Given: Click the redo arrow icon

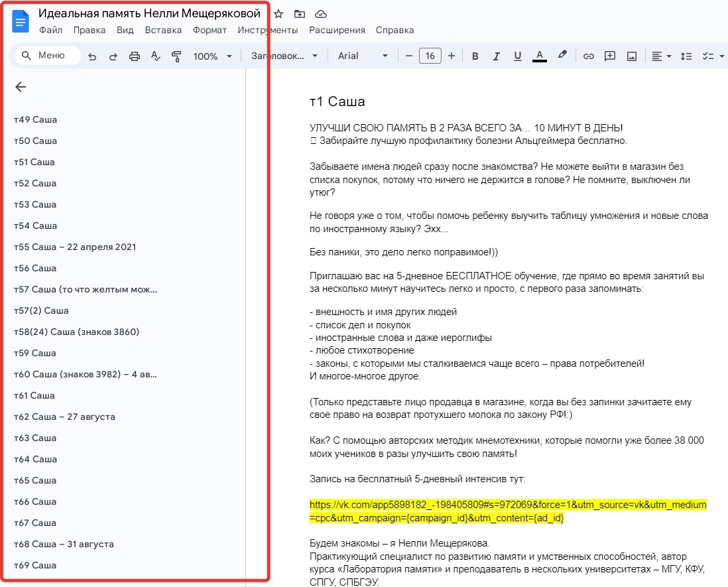Looking at the screenshot, I should pos(113,56).
